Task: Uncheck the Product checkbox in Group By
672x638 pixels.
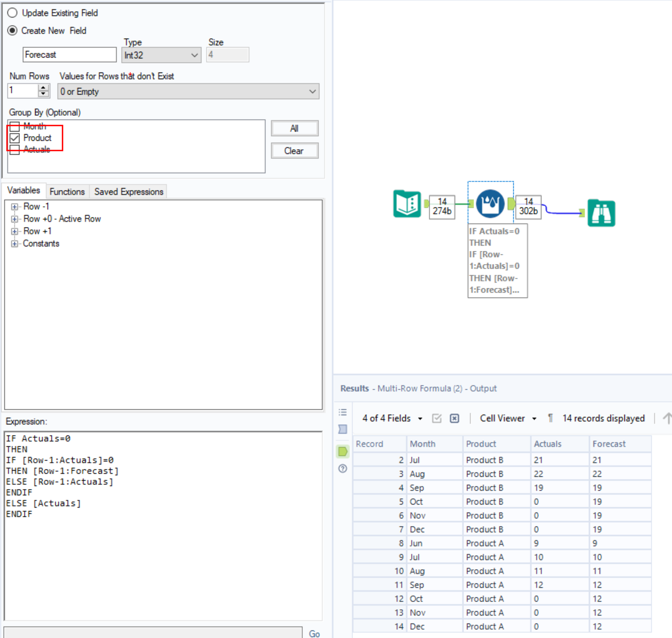Action: click(14, 138)
